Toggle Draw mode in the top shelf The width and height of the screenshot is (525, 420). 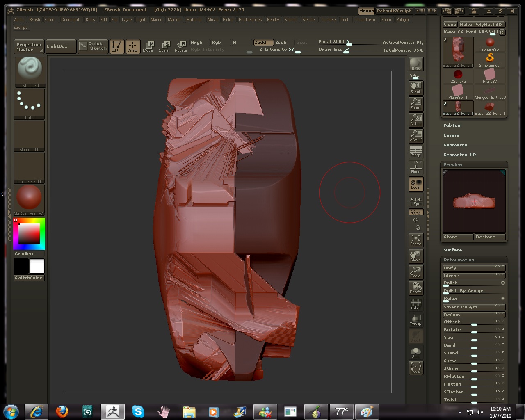tap(132, 46)
